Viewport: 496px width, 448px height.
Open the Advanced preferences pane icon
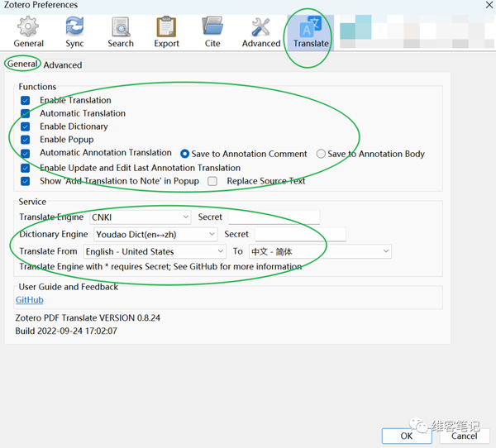(x=261, y=32)
